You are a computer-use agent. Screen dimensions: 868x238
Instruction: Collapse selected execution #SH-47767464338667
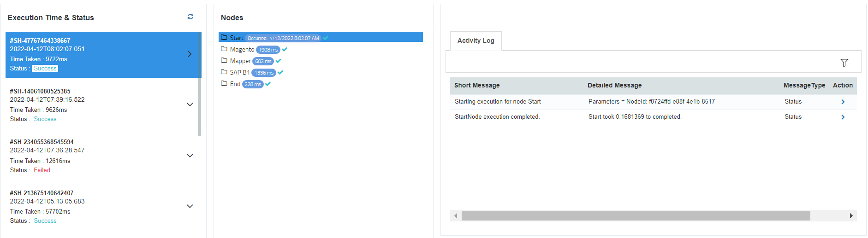point(190,54)
